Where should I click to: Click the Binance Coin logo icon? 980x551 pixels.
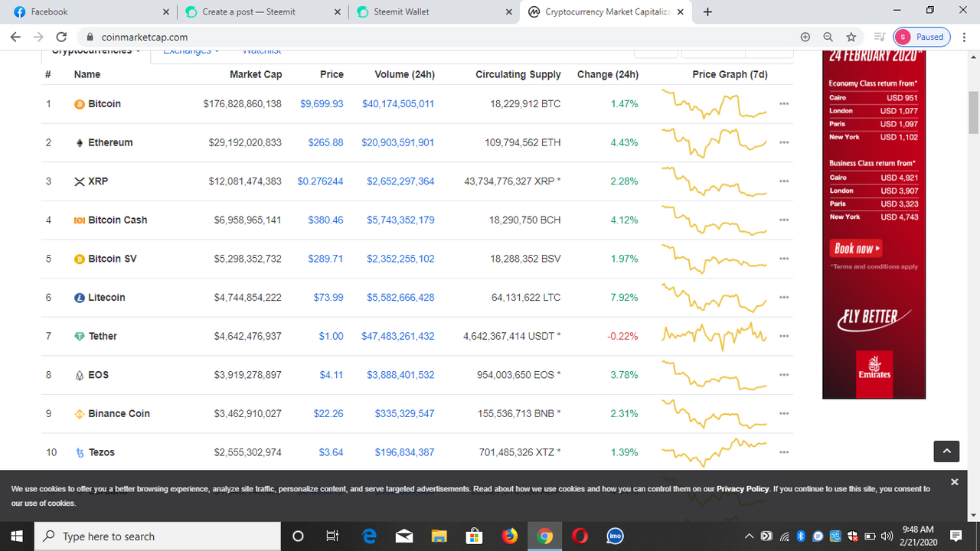79,414
